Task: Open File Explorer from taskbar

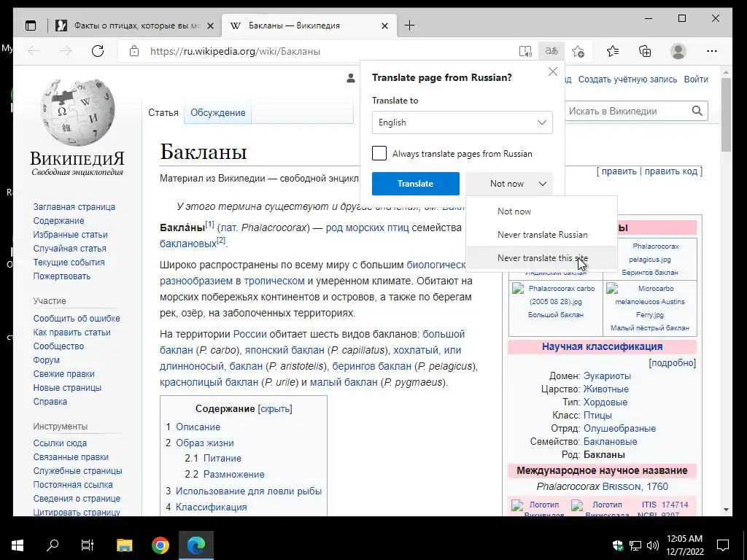Action: [124, 545]
